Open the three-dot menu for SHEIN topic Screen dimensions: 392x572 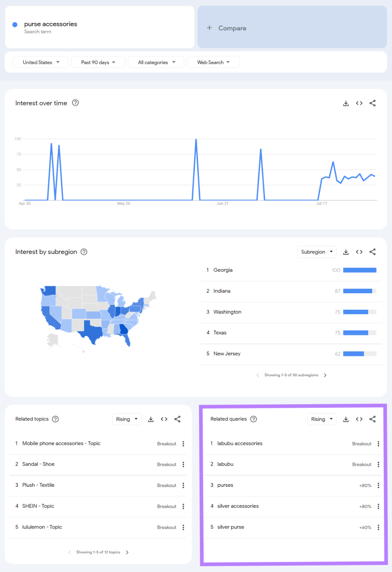pos(183,506)
